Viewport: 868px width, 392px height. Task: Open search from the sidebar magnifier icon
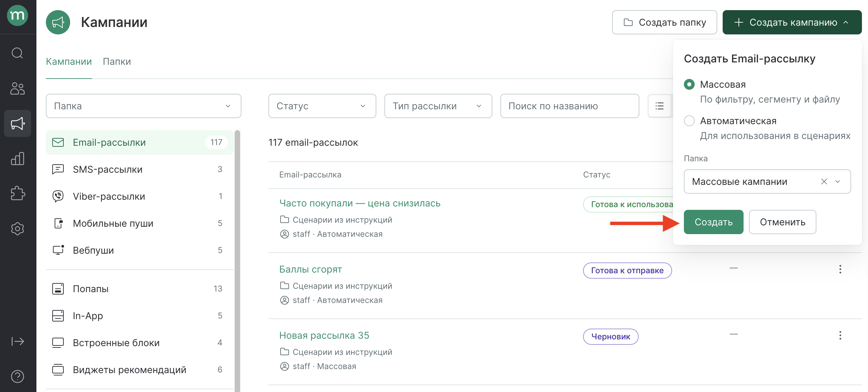[18, 53]
